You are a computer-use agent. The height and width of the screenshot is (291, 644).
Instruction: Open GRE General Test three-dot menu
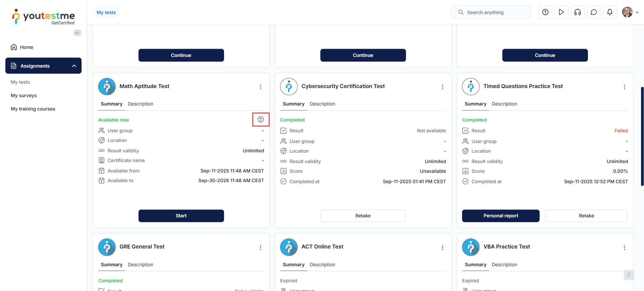point(261,247)
